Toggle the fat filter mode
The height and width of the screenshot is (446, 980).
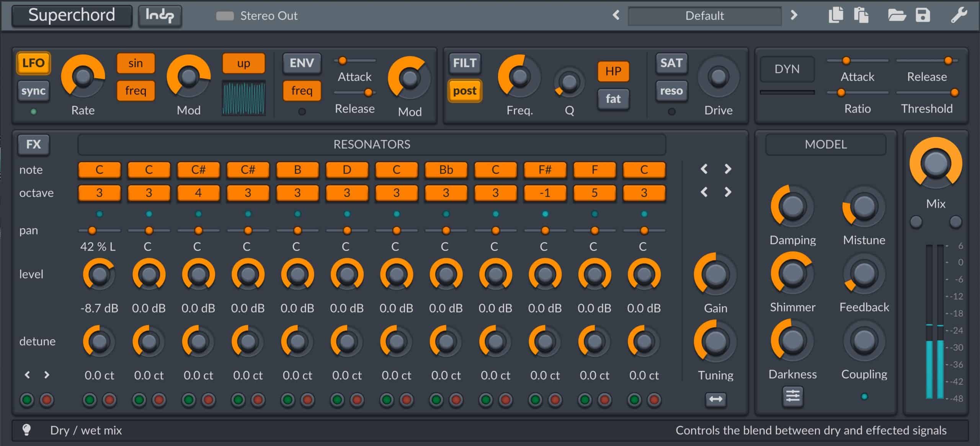(613, 98)
